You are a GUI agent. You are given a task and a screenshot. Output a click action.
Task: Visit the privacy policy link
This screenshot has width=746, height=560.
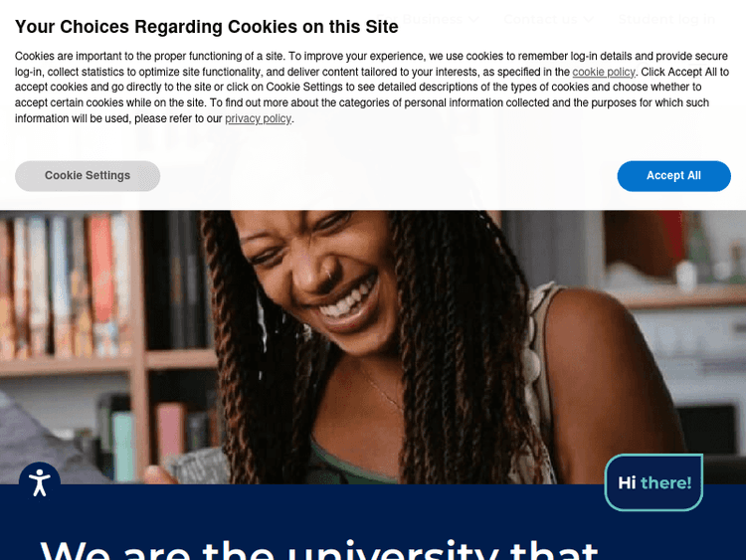coord(258,118)
